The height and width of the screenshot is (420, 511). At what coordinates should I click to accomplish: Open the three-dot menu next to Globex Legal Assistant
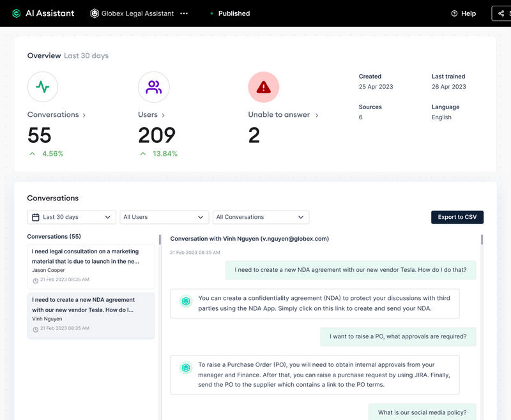tap(183, 13)
